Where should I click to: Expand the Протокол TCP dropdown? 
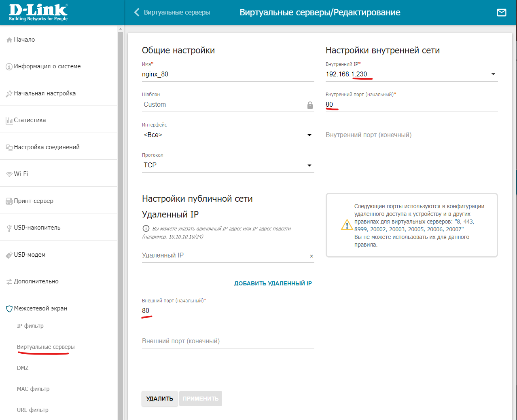pyautogui.click(x=309, y=165)
